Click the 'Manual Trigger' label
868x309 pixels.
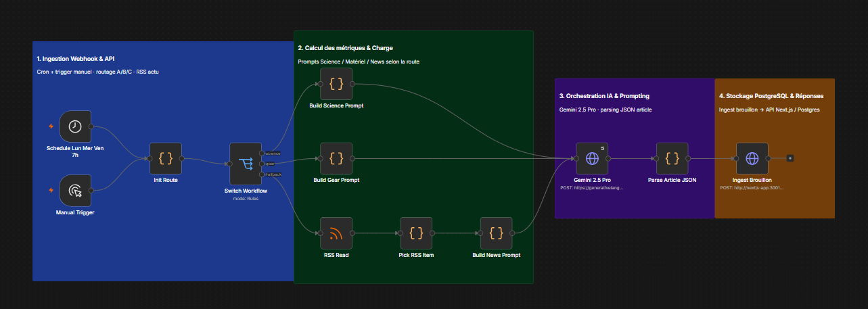click(75, 212)
